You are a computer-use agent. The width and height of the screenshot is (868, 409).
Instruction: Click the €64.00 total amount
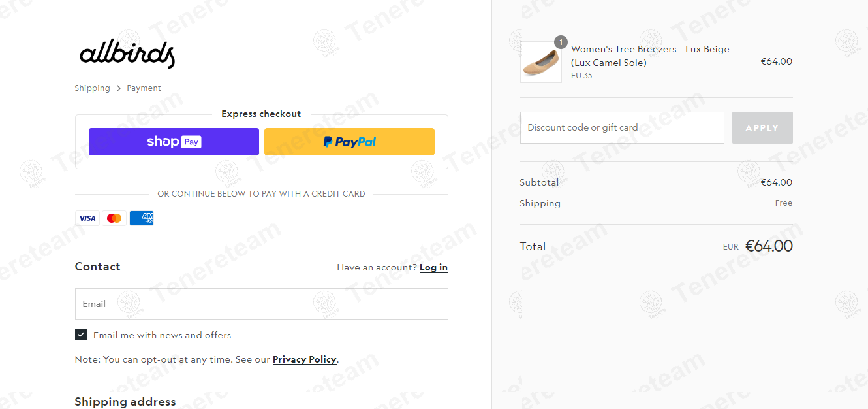pos(769,246)
